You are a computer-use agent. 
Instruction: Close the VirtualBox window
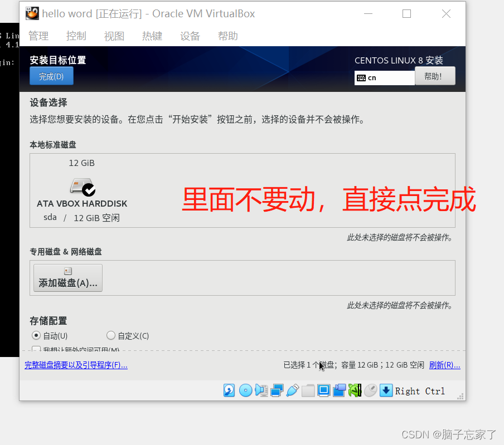tap(446, 13)
